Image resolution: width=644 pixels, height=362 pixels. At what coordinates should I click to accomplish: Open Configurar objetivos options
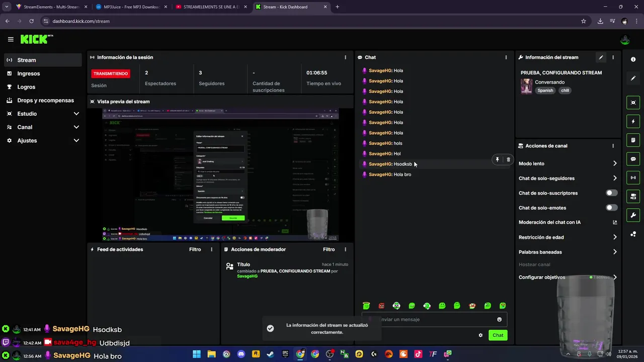tap(568, 277)
